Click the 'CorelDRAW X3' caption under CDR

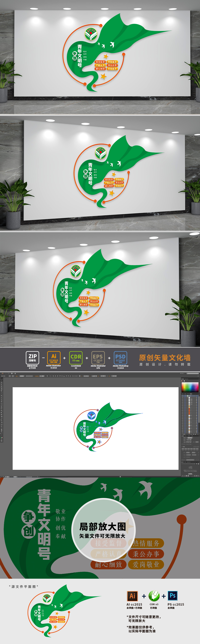point(76,367)
